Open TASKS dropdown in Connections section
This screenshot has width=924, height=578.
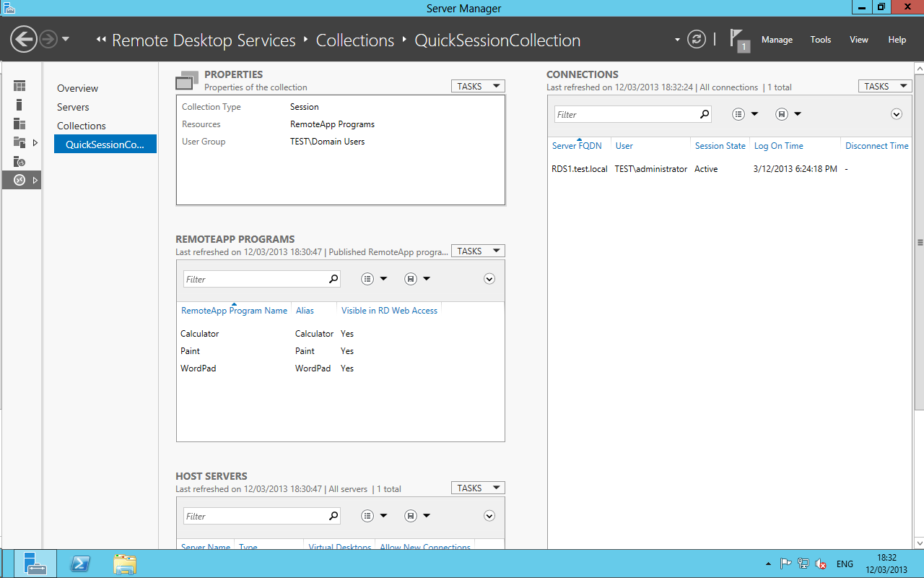coord(885,86)
